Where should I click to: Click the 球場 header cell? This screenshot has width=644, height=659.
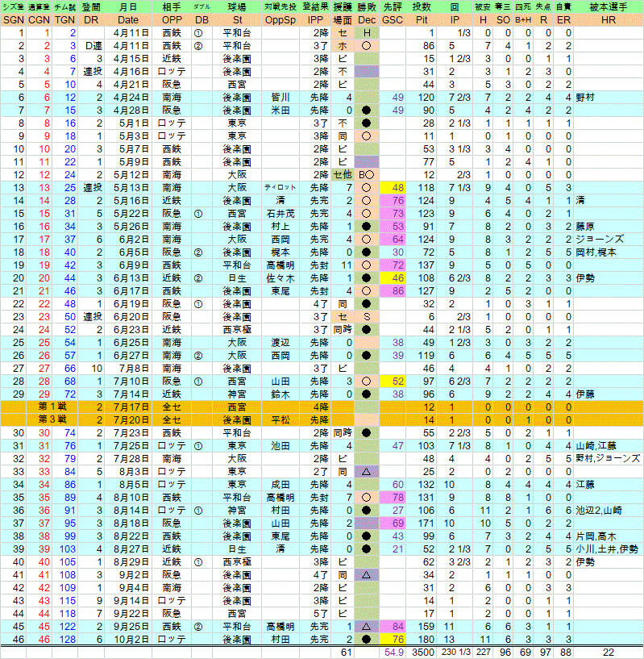point(237,7)
